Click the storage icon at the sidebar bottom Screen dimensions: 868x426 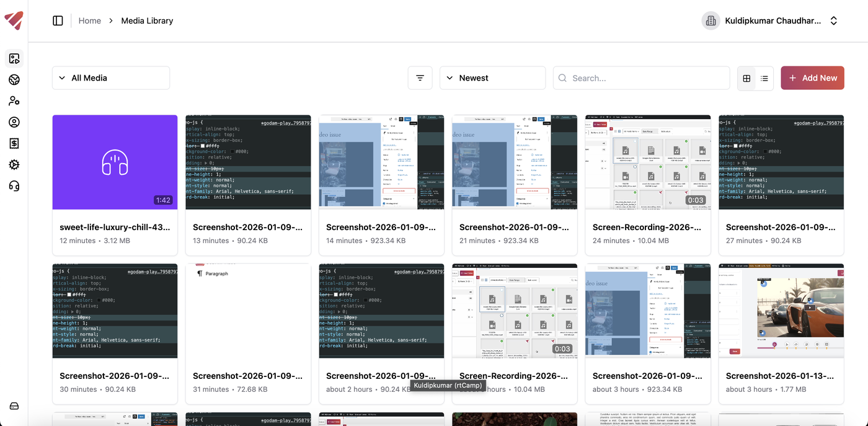tap(14, 406)
